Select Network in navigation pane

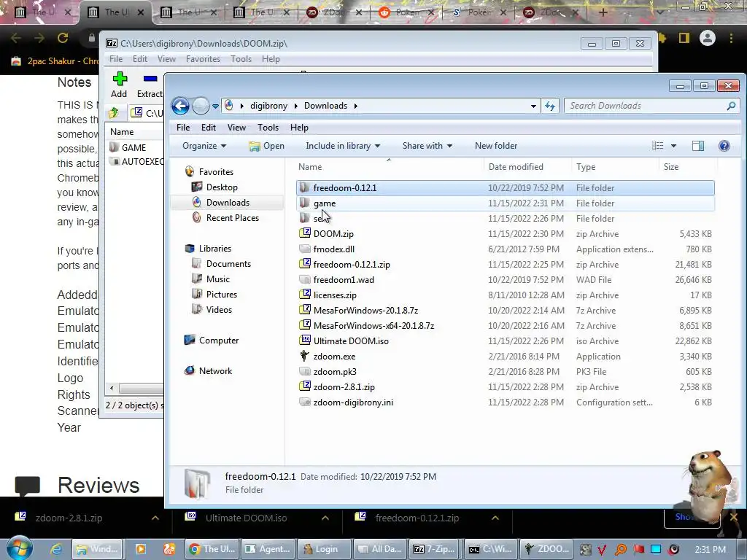(215, 371)
